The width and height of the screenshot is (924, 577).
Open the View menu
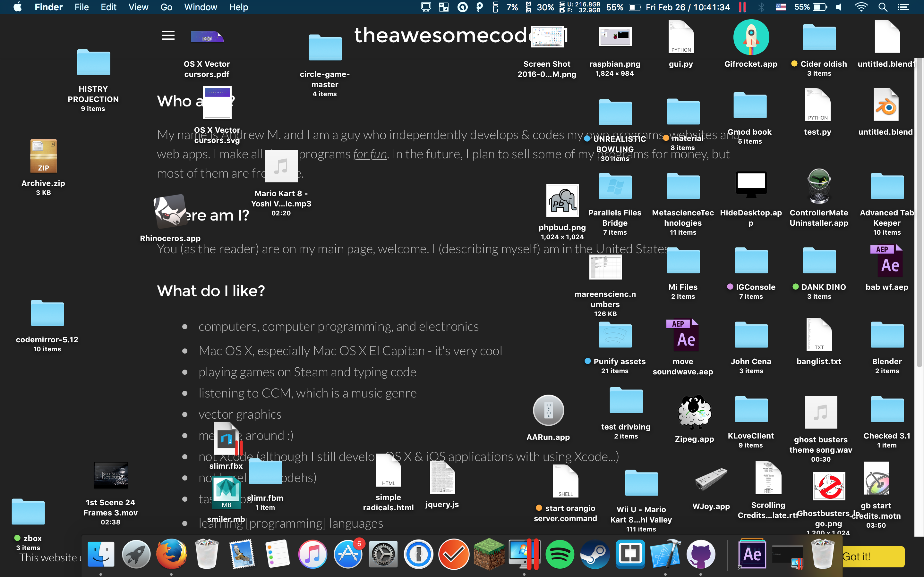click(138, 7)
